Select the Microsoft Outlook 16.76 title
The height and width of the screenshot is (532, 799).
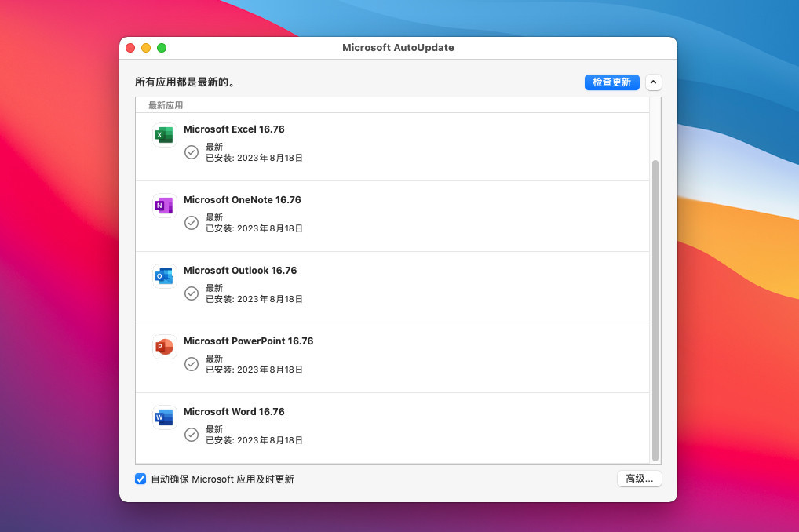coord(240,271)
